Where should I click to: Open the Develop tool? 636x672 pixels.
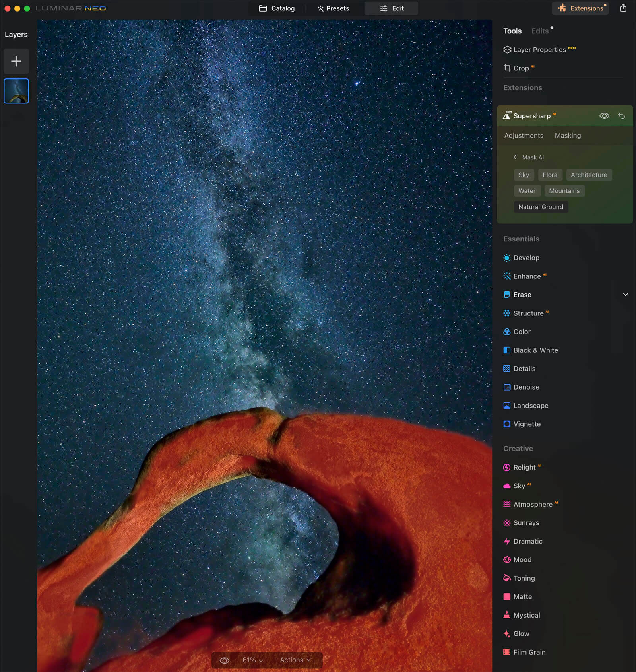click(526, 258)
